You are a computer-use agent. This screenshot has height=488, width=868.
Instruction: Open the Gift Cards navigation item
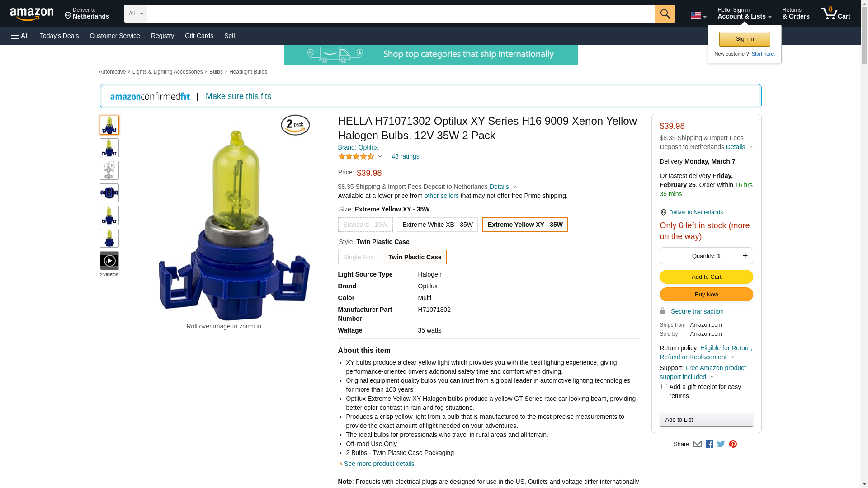(199, 36)
